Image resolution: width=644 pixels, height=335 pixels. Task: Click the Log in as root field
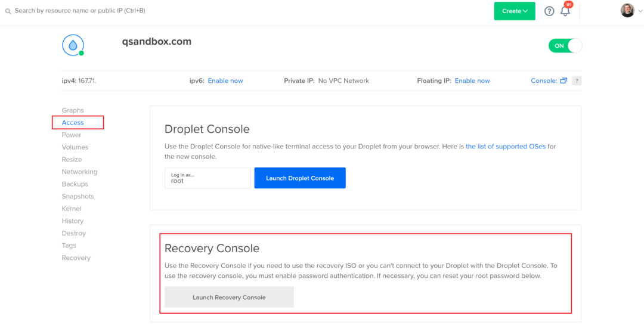(x=208, y=178)
